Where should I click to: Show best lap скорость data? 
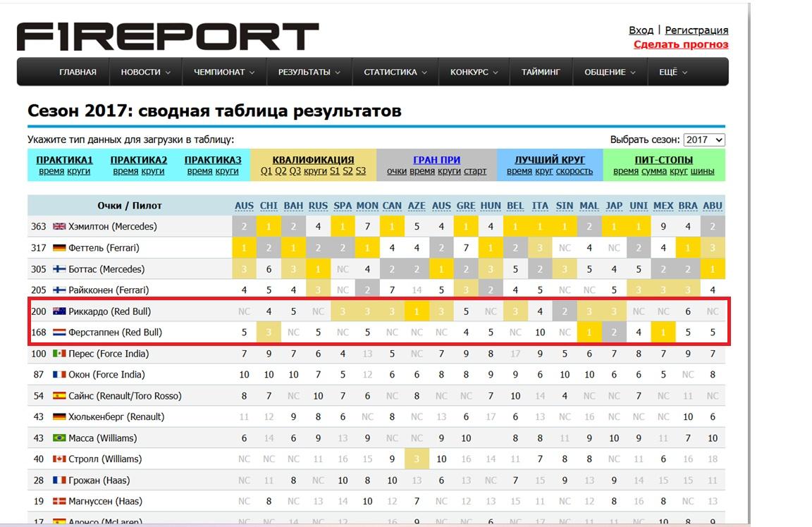574,171
